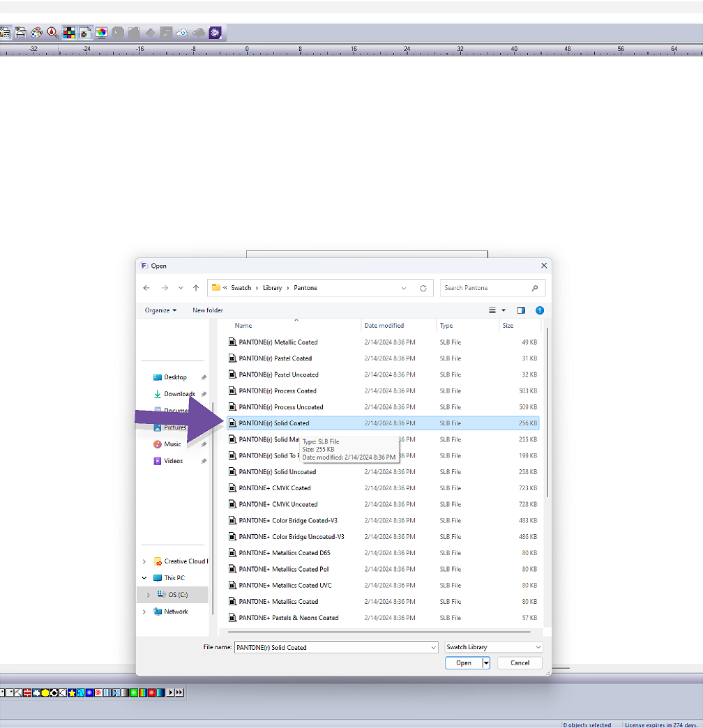Open the monitor color wheel icon
Viewport: 703px width, 728px height.
[x=102, y=33]
